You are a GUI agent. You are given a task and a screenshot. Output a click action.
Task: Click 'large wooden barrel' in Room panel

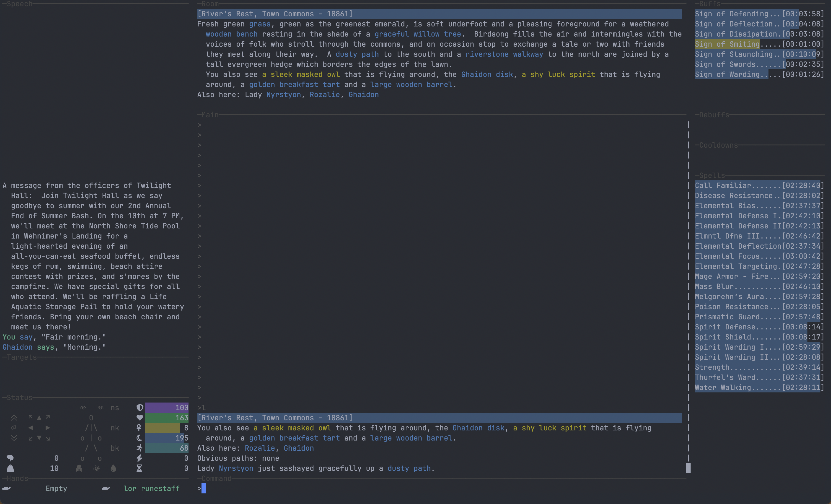click(x=411, y=85)
